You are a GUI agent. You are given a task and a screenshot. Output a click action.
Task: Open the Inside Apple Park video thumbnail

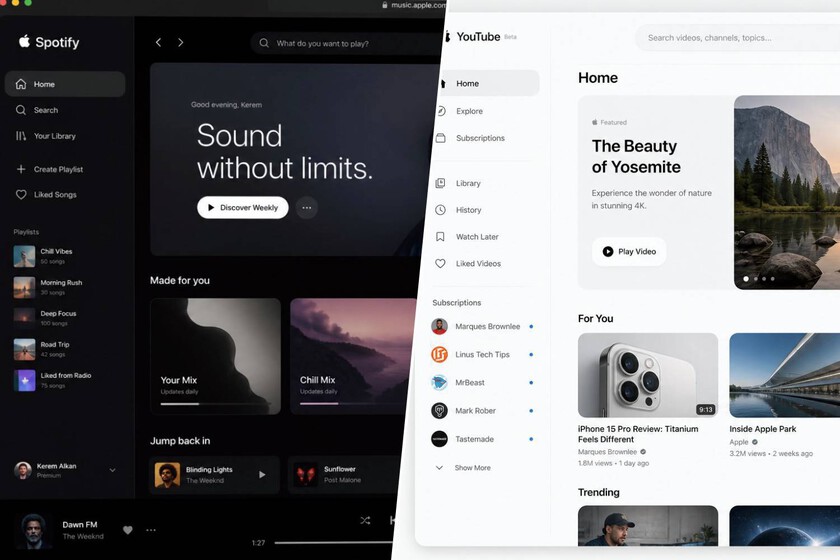pos(785,375)
